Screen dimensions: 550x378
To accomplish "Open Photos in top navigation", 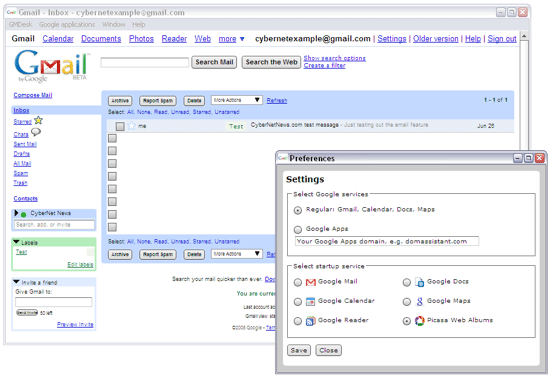I will pyautogui.click(x=141, y=39).
